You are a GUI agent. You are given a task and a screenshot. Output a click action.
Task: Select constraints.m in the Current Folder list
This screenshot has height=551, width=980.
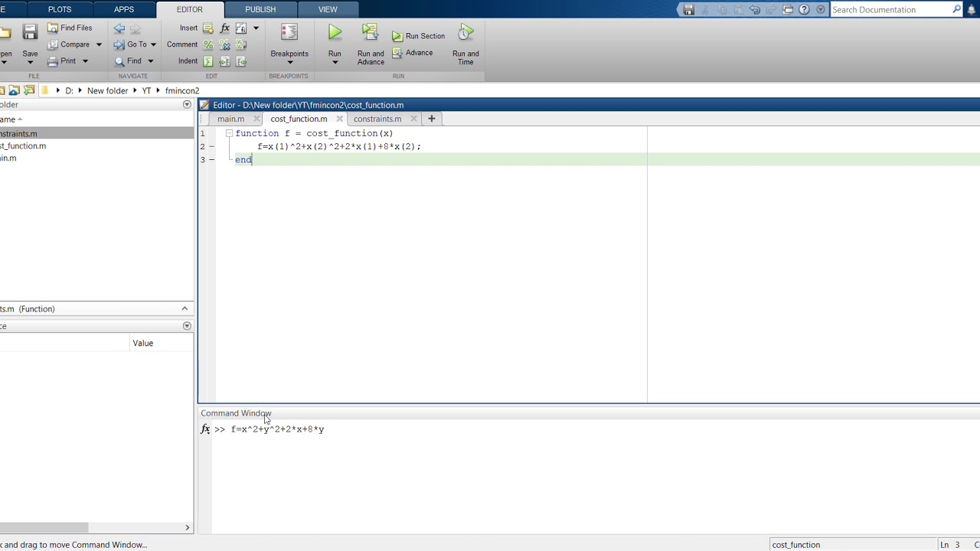96,133
